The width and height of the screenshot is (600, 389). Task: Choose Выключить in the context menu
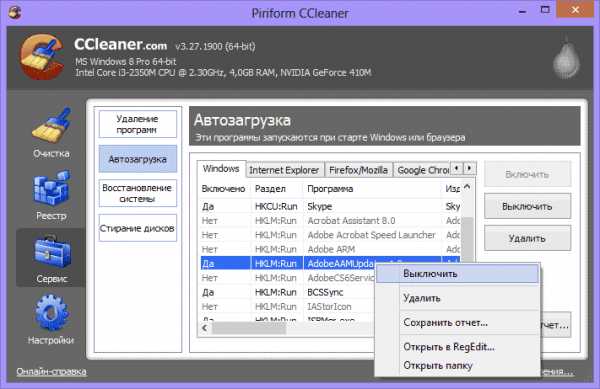pos(458,274)
